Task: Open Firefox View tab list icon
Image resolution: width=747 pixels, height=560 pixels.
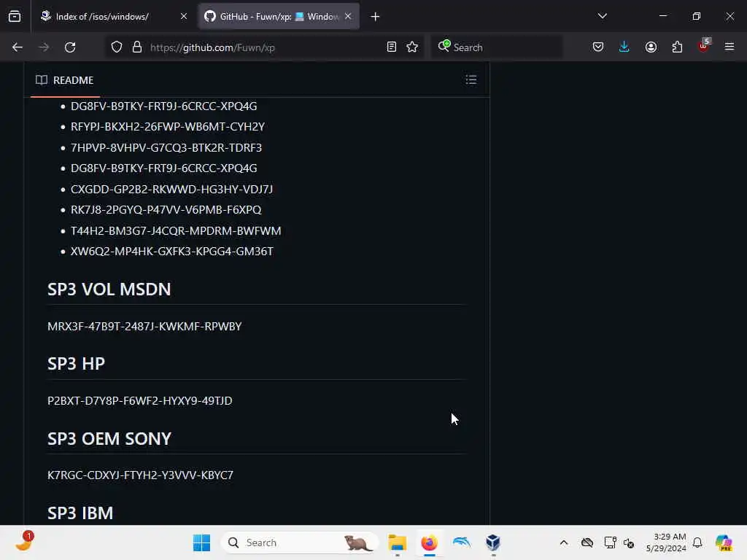Action: (x=15, y=17)
